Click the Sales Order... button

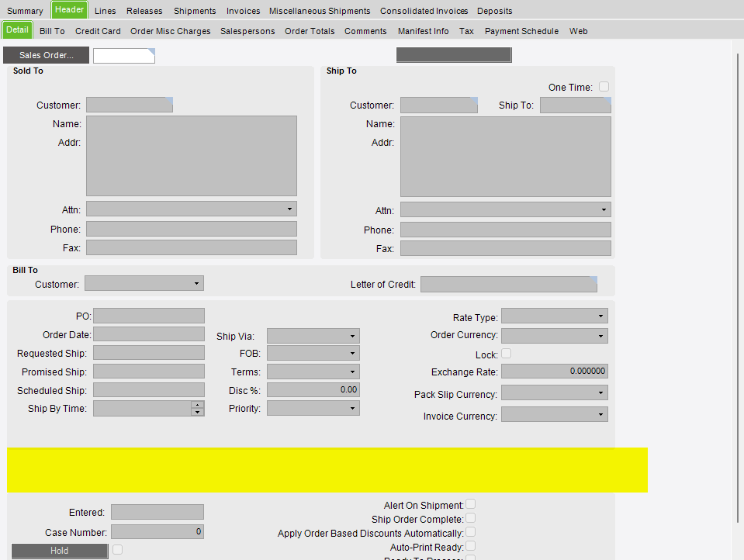pos(46,55)
